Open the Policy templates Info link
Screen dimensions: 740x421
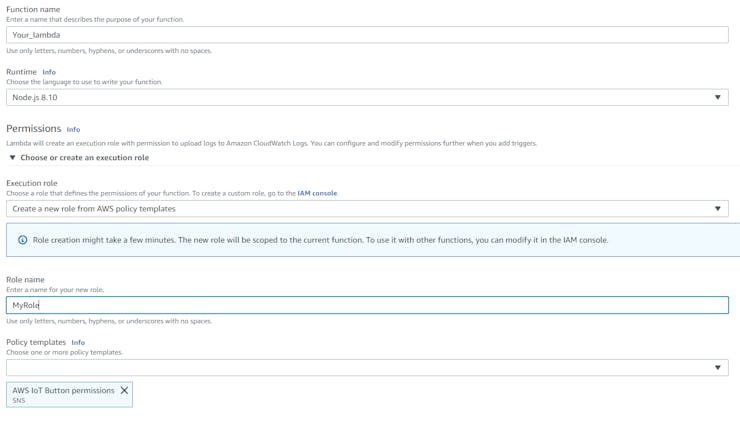78,342
